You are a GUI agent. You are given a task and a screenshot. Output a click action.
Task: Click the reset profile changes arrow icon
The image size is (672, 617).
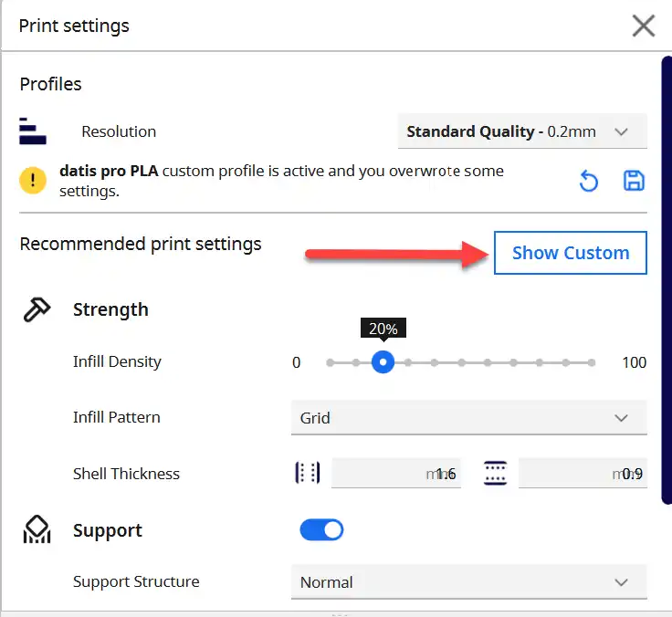pyautogui.click(x=588, y=182)
